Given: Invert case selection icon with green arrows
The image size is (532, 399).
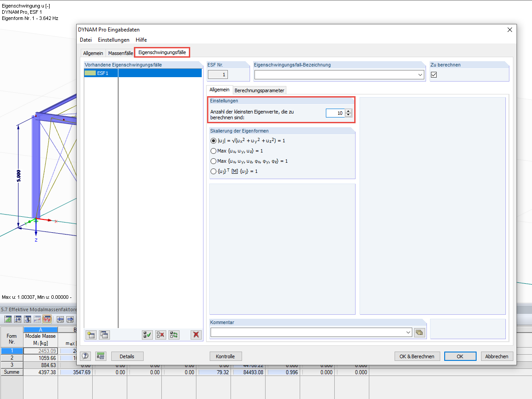Looking at the screenshot, I should pyautogui.click(x=174, y=335).
